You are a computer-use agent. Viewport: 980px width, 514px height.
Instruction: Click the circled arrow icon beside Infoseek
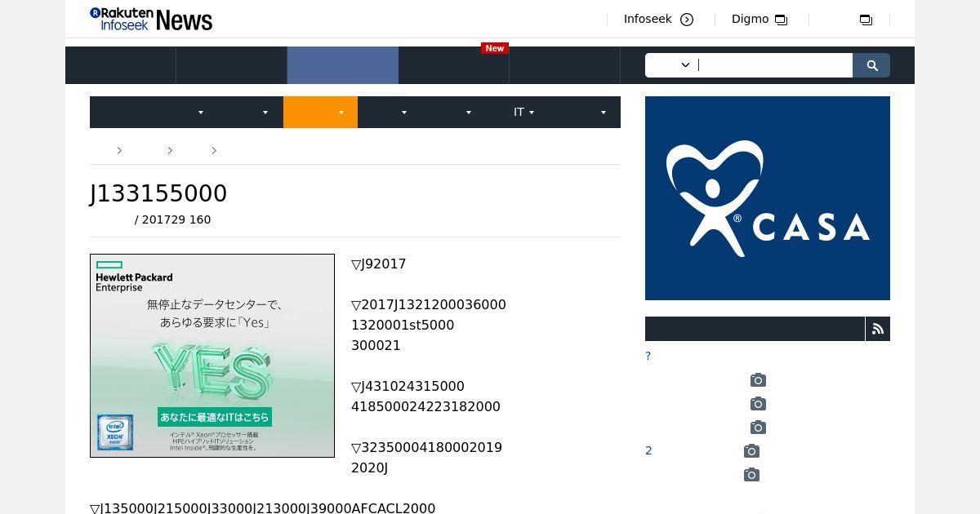click(x=687, y=20)
